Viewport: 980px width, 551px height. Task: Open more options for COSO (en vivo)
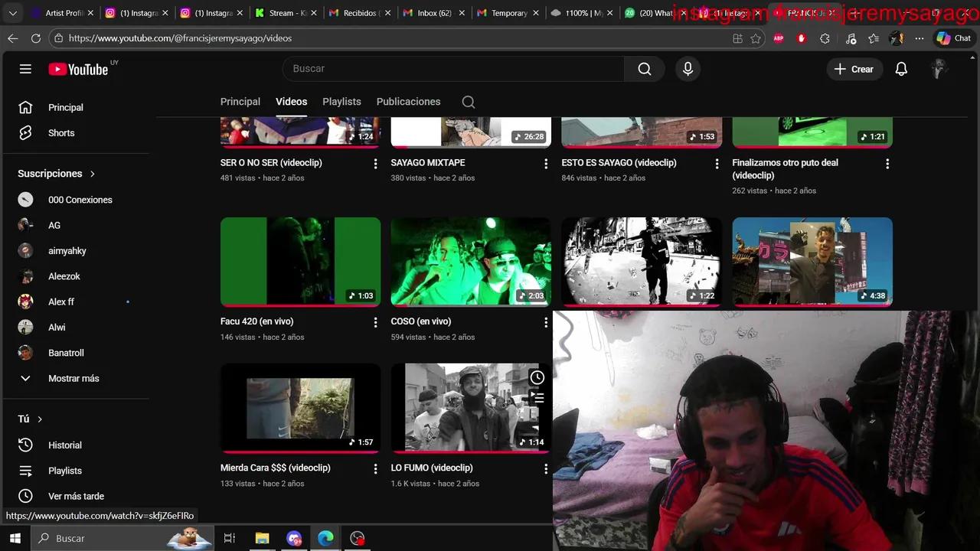click(x=546, y=323)
